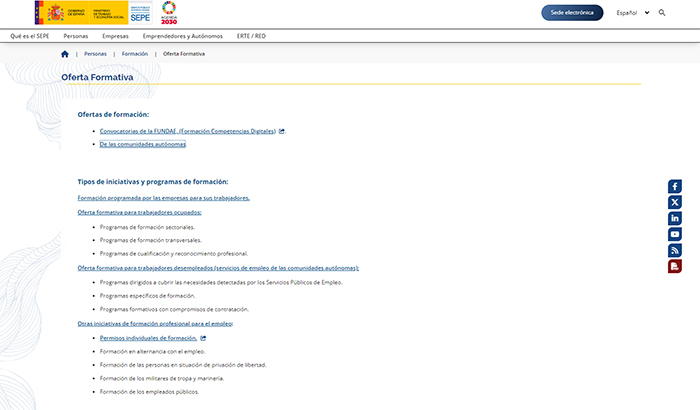Go to the home breadcrumb icon
Image resolution: width=700 pixels, height=410 pixels.
pyautogui.click(x=65, y=54)
